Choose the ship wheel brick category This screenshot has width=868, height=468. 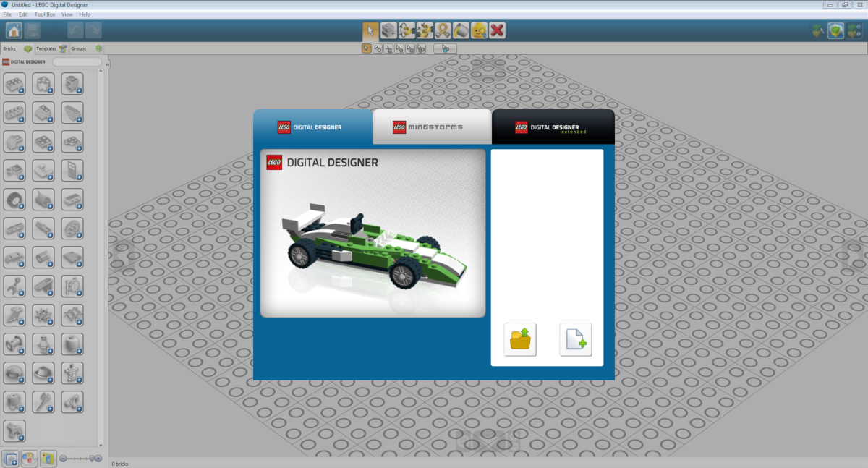(x=43, y=315)
